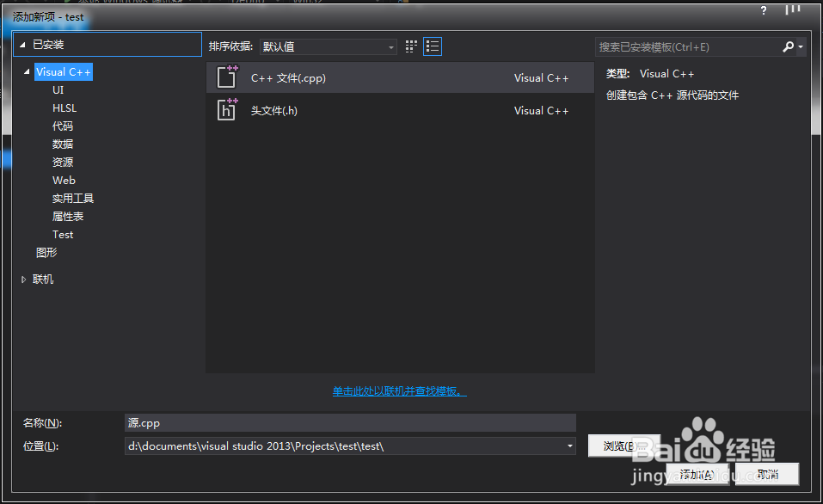Switch templates to small icons view

411,46
